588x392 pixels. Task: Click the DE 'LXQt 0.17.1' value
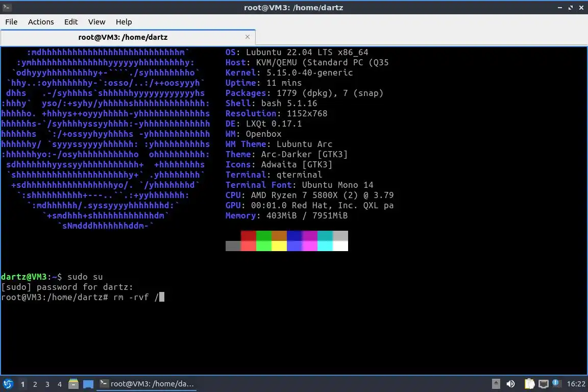[x=274, y=124]
